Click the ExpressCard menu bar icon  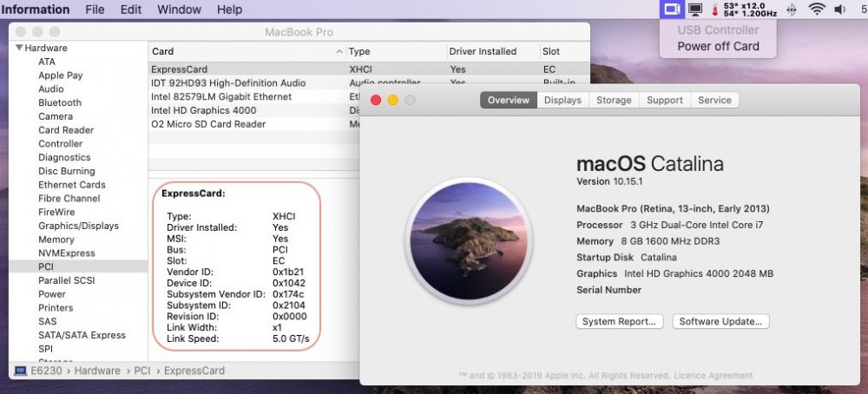[x=671, y=10]
